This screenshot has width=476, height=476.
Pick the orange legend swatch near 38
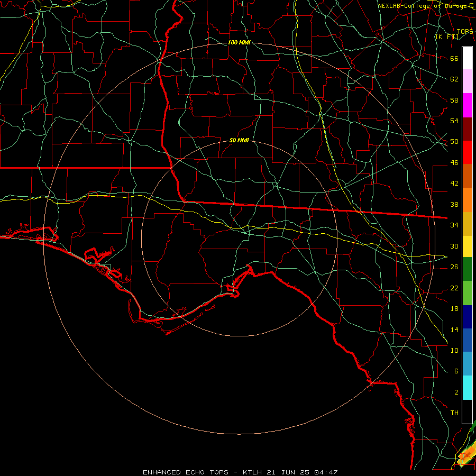click(x=467, y=200)
